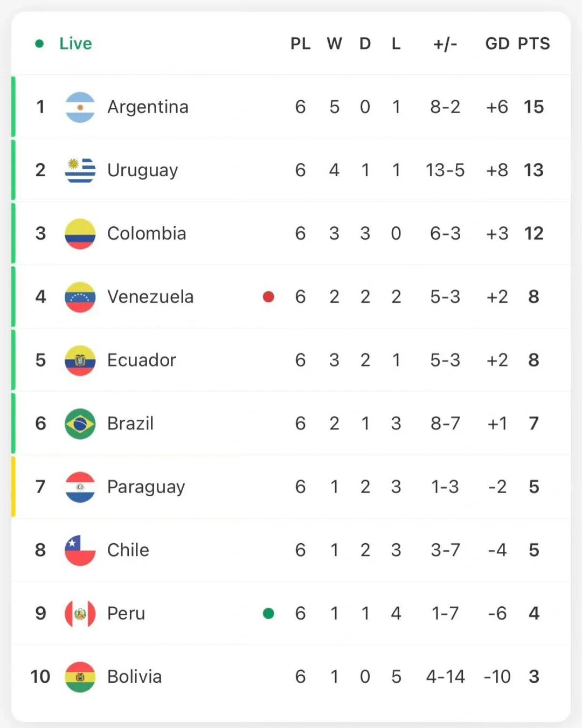Open the Colombia team name link
Image resolution: width=582 pixels, height=728 pixels.
(x=147, y=233)
